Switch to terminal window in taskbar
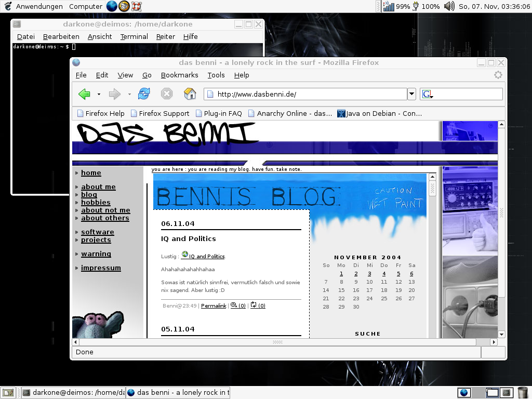Image resolution: width=532 pixels, height=399 pixels. pyautogui.click(x=73, y=393)
